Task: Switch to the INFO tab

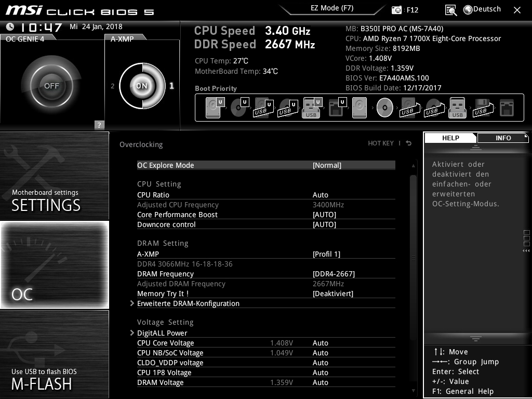Action: point(503,138)
